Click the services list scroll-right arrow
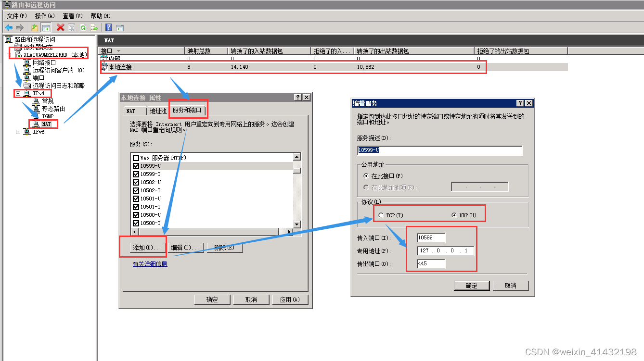Image resolution: width=644 pixels, height=361 pixels. click(289, 232)
